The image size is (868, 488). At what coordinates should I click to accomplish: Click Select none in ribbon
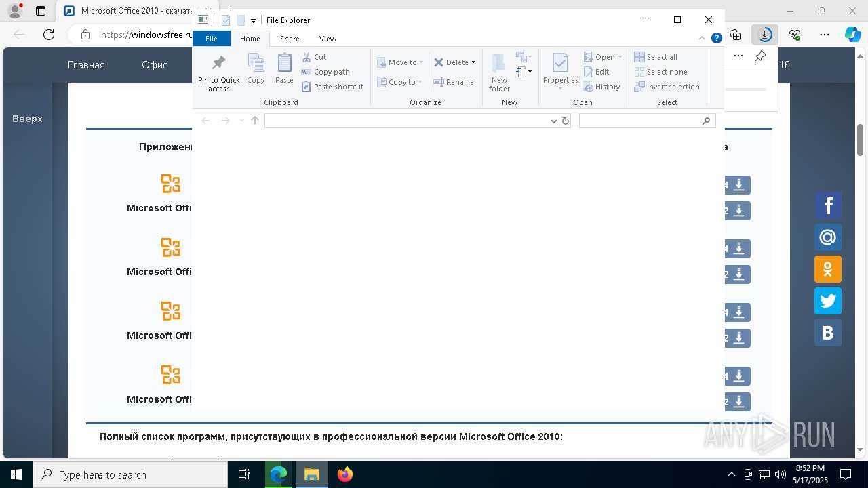point(660,72)
